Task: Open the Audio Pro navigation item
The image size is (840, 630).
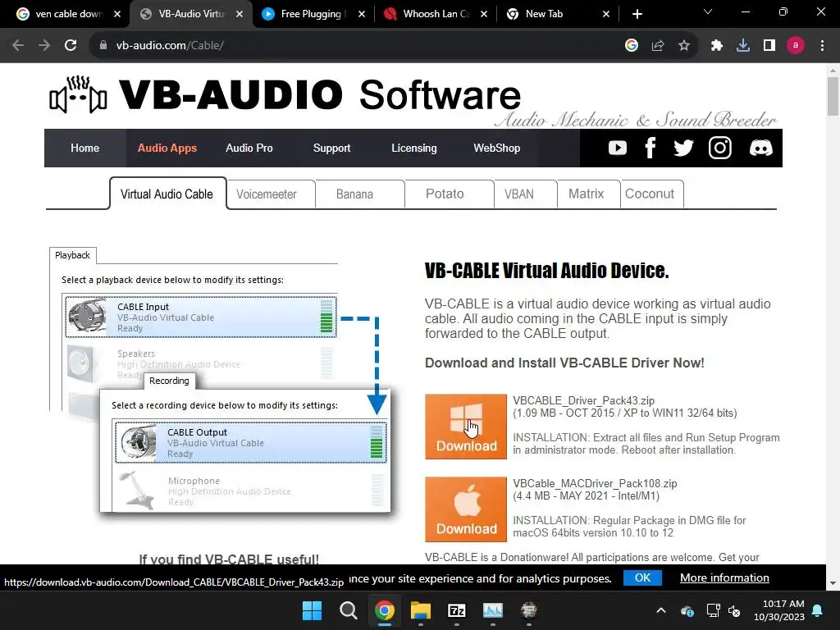Action: coord(249,148)
